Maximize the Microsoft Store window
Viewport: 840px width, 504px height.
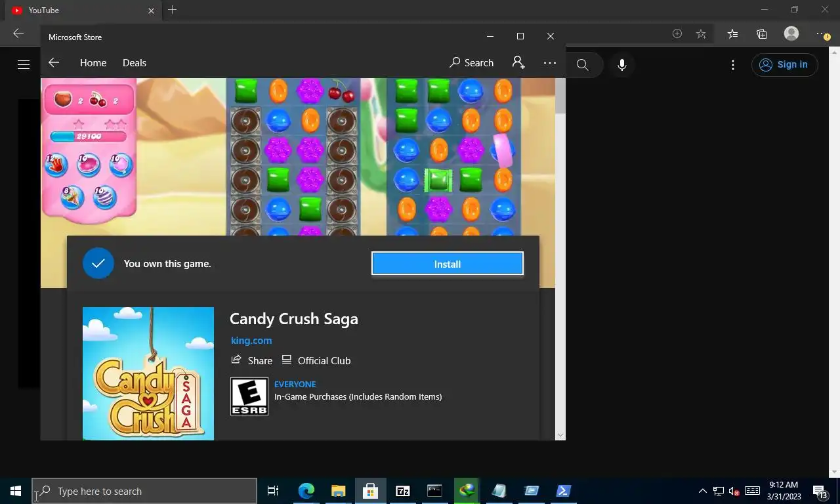click(x=520, y=37)
